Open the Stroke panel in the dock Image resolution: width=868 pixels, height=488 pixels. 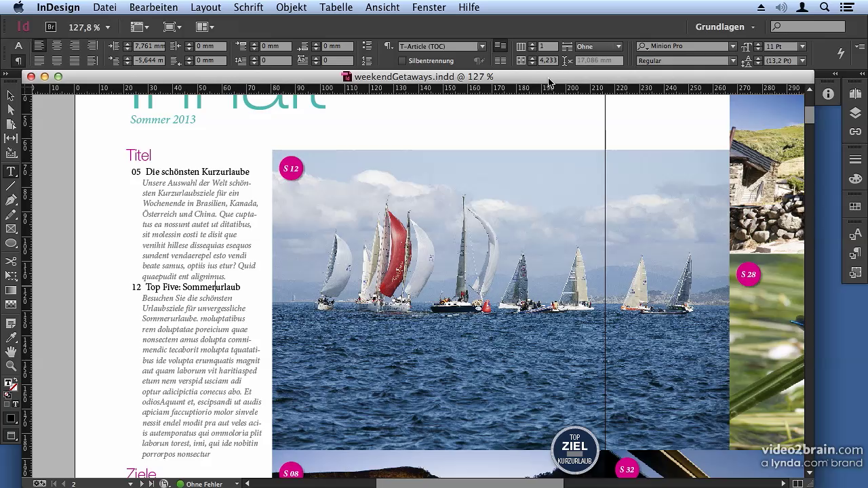click(x=855, y=160)
